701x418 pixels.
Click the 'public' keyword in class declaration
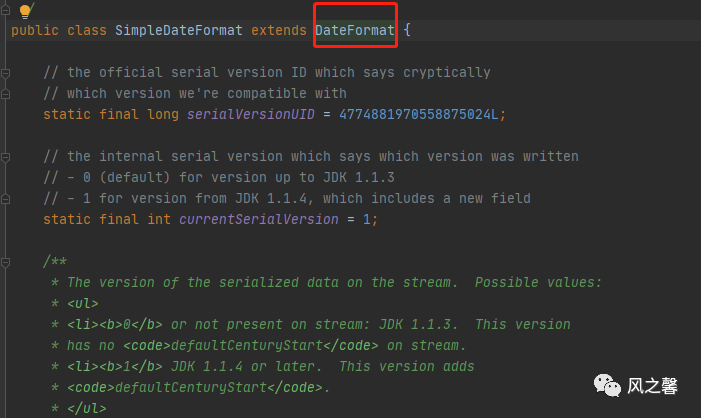click(x=35, y=30)
